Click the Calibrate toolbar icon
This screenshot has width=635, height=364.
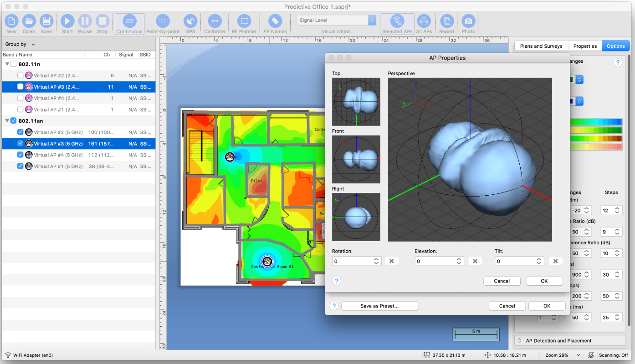click(x=215, y=20)
